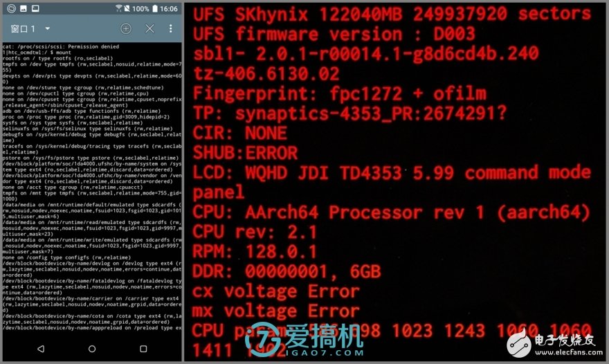Image resolution: width=609 pixels, height=364 pixels.
Task: Click the terminal session notification icon
Action: (x=35, y=8)
